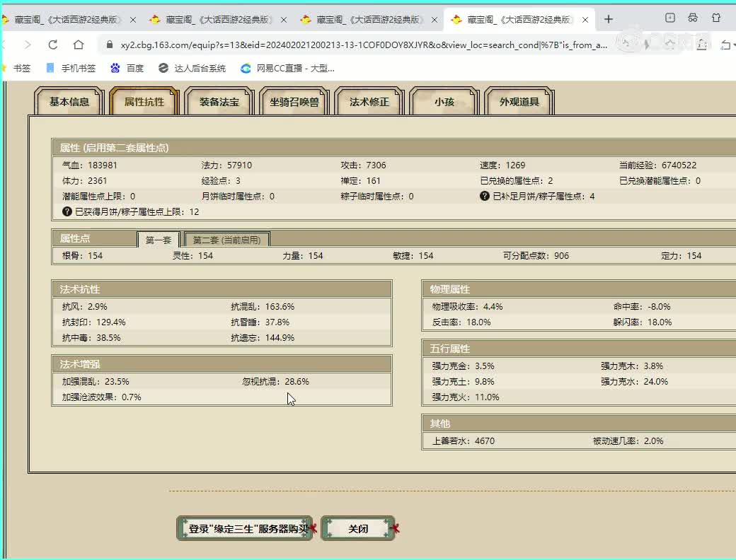
Task: Switch to the 属性抗性 tab
Action: [144, 101]
